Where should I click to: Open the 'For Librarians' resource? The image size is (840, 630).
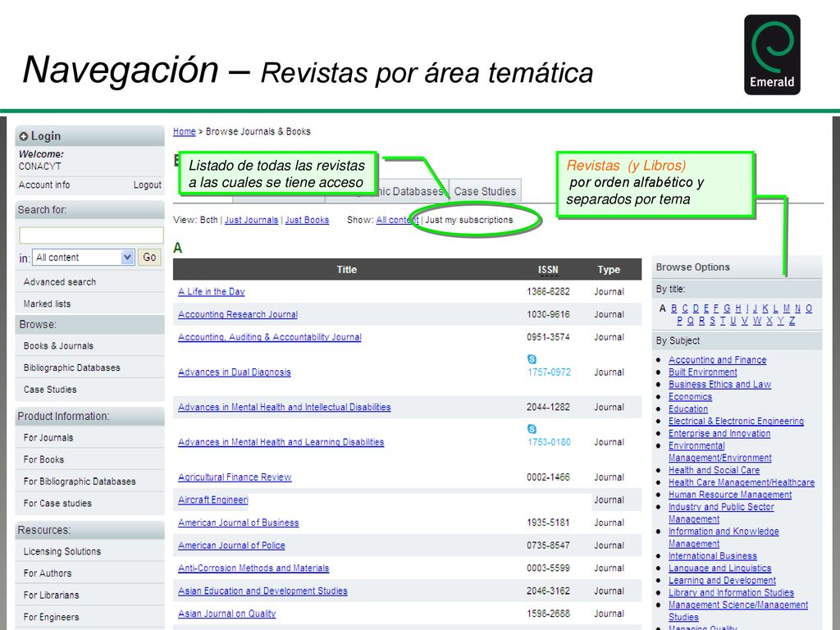coord(51,596)
